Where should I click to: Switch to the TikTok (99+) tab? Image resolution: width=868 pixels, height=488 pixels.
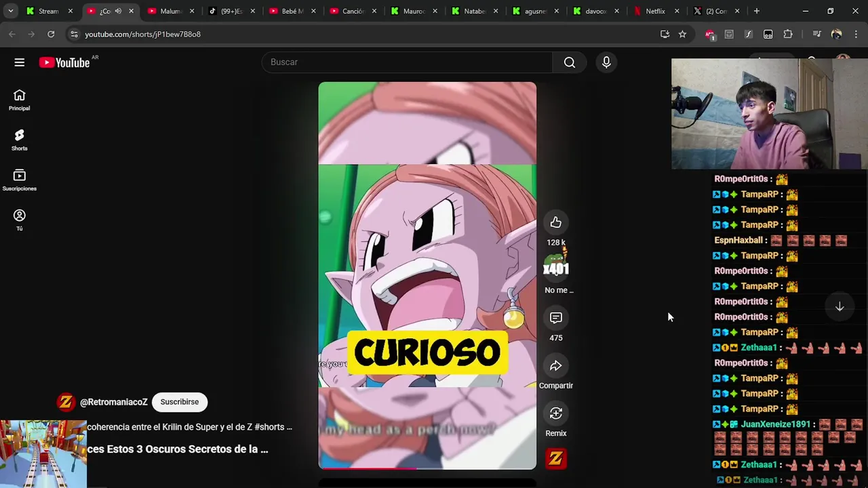[231, 11]
